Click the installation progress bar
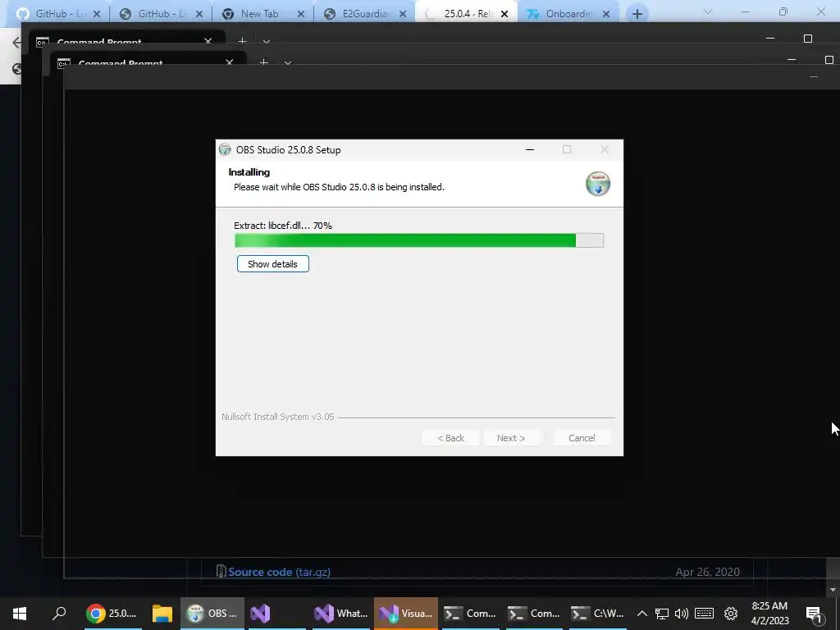The image size is (840, 630). click(419, 240)
